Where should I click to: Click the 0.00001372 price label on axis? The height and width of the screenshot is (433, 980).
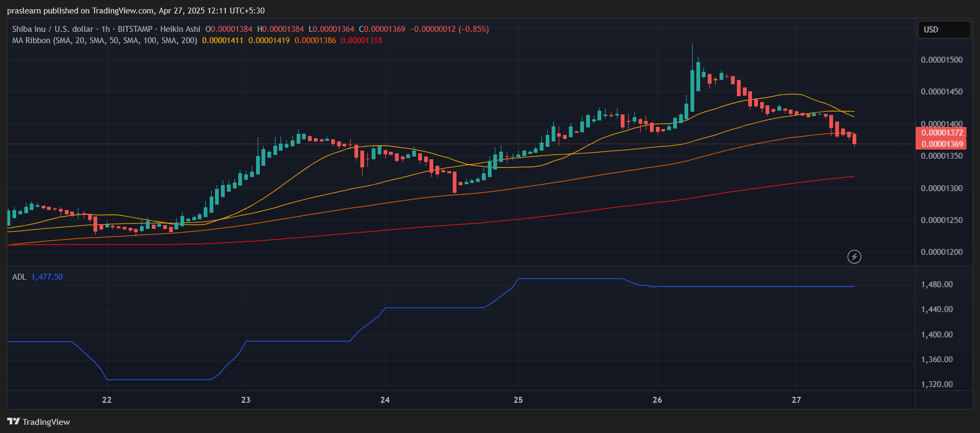tap(942, 133)
